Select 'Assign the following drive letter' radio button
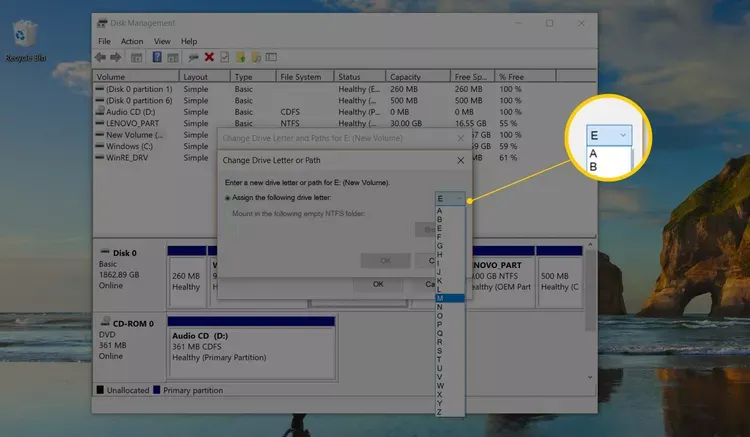 [x=228, y=198]
